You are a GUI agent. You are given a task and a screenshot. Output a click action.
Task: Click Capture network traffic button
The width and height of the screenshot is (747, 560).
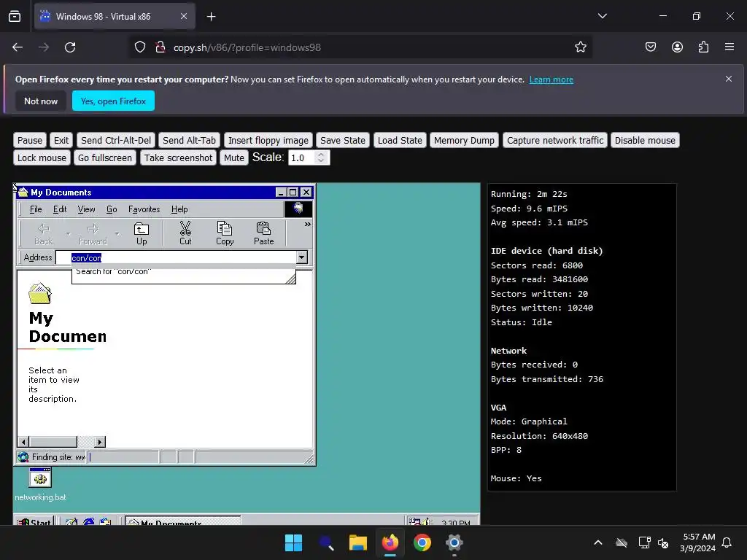[x=555, y=141]
